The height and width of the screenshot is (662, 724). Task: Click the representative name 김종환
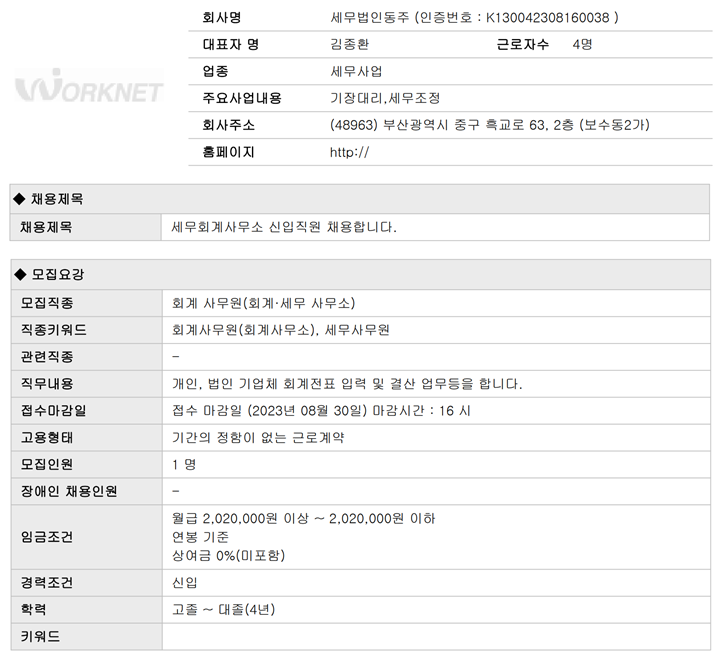[x=350, y=44]
